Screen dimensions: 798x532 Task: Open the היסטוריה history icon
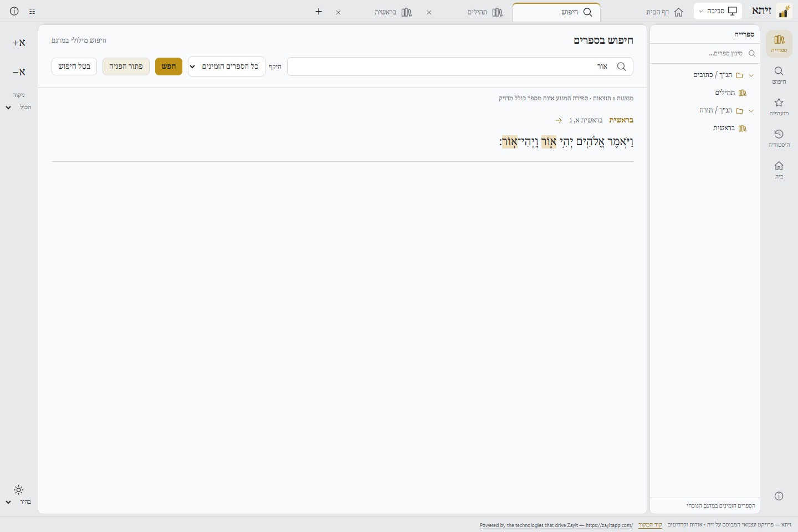point(779,138)
